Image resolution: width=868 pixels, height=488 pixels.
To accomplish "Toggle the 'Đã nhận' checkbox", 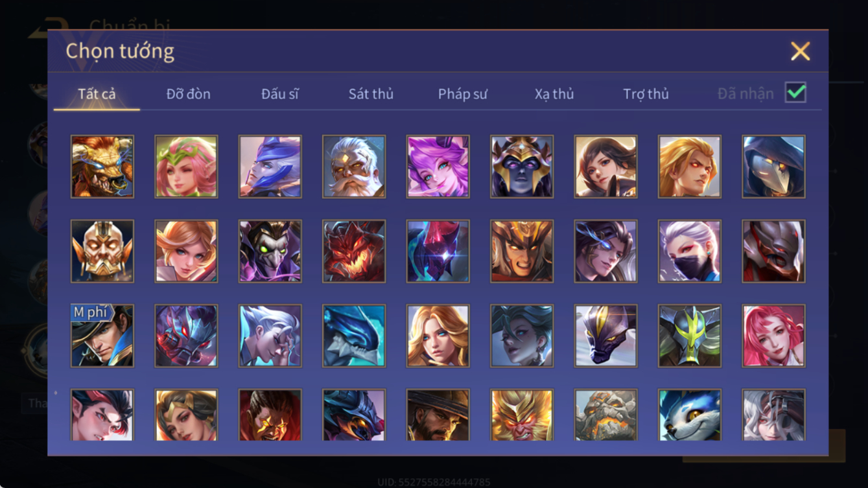I will point(795,93).
